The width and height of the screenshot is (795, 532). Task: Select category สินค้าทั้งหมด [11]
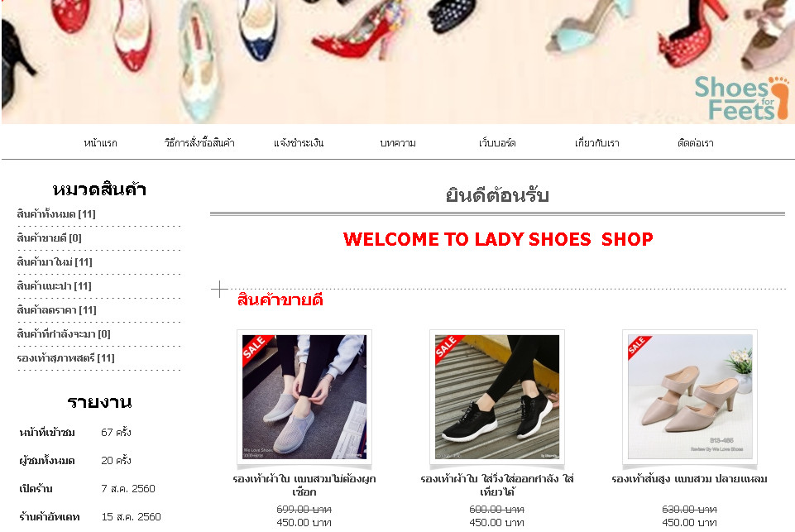(56, 214)
